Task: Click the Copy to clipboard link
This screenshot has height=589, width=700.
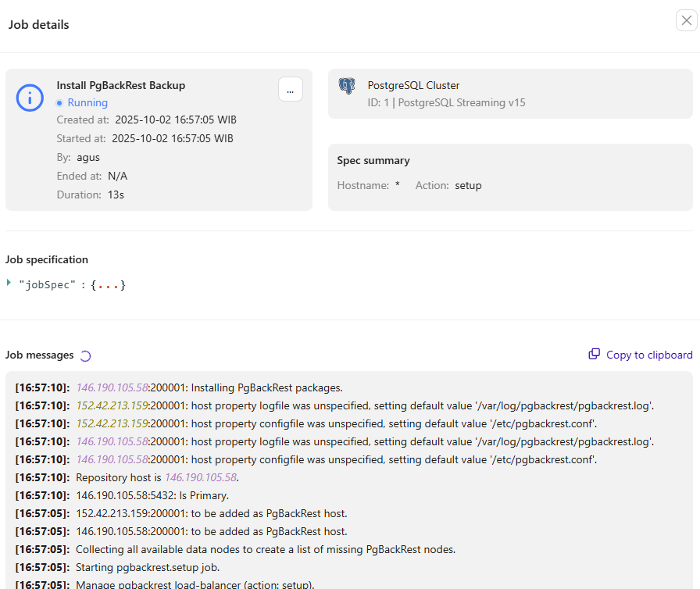Action: click(649, 355)
